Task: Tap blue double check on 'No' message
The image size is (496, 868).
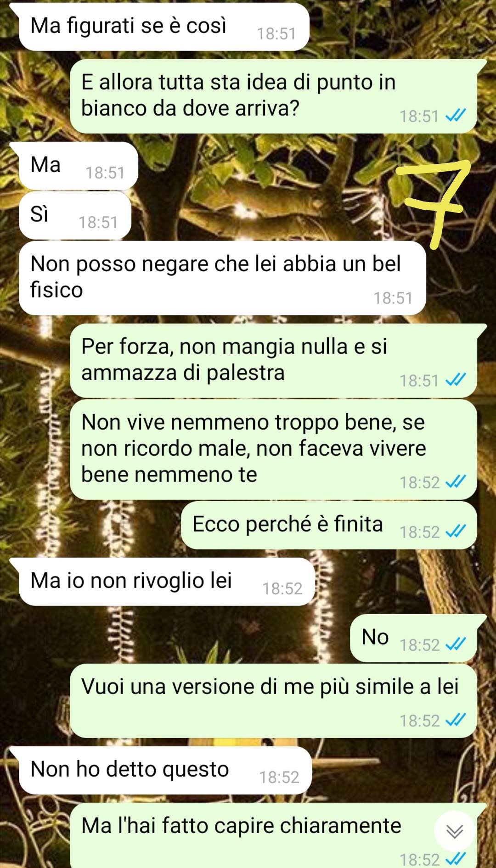Action: pos(456,644)
